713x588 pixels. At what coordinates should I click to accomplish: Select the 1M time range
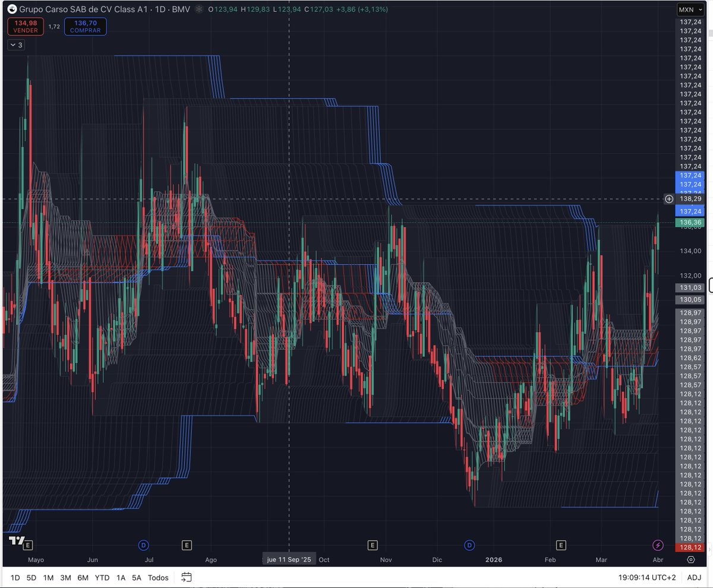pyautogui.click(x=48, y=577)
